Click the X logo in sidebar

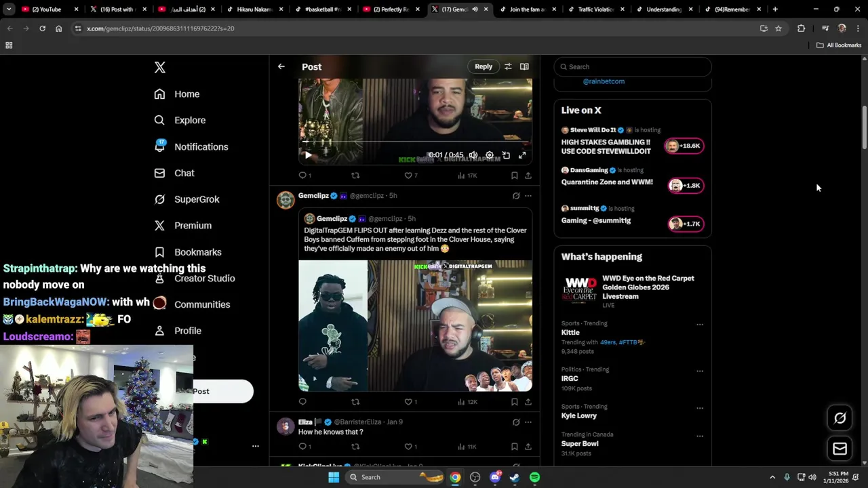pyautogui.click(x=159, y=67)
